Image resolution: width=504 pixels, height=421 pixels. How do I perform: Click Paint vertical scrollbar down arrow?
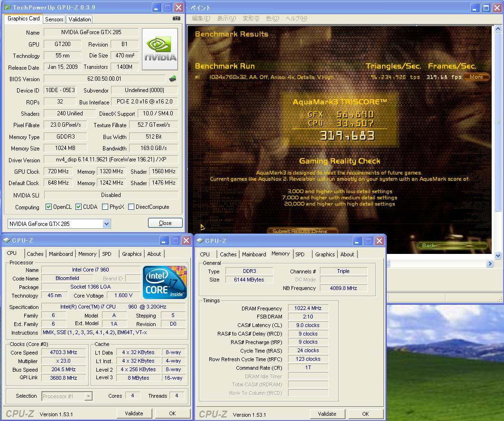[x=498, y=256]
